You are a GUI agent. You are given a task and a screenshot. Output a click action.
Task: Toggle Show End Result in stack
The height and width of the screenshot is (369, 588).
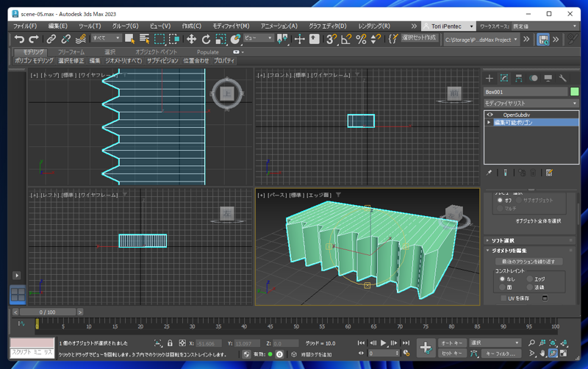506,173
